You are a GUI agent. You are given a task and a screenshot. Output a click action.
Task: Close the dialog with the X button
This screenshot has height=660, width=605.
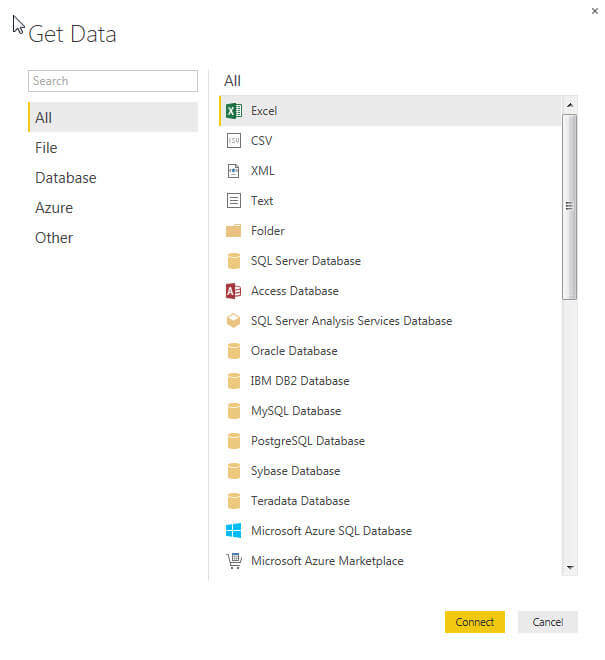coord(595,9)
